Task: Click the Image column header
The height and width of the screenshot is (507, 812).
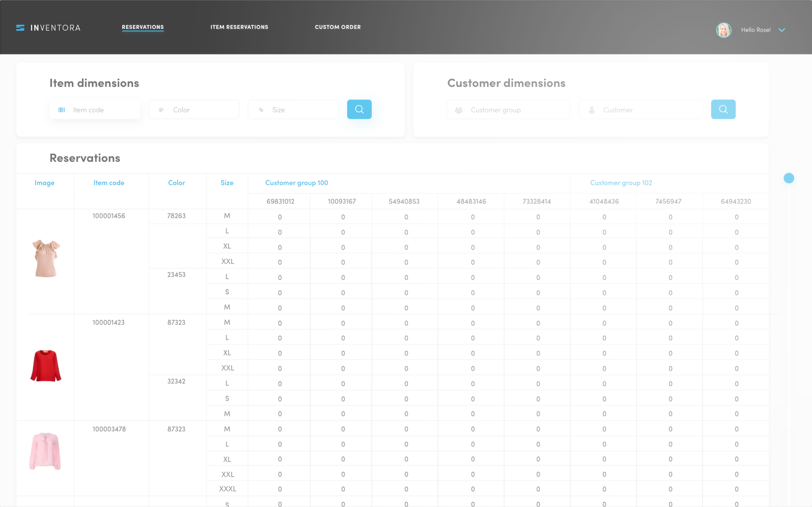Action: pos(44,183)
